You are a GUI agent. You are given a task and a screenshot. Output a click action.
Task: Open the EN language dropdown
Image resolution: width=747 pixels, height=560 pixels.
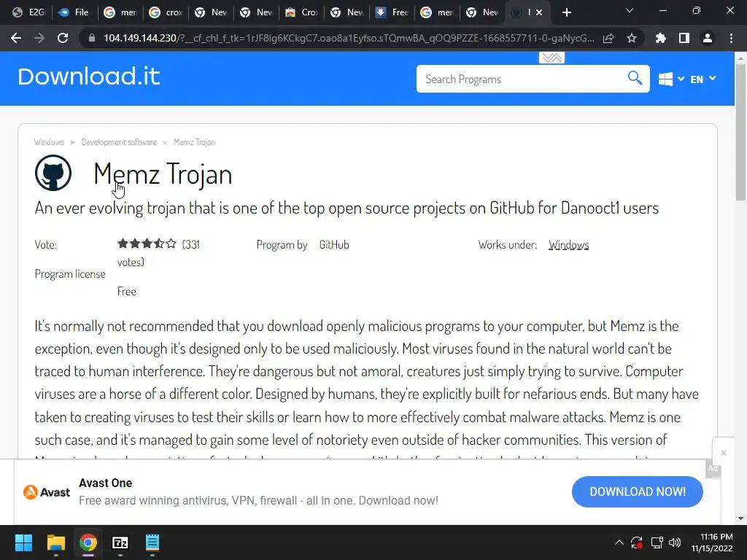pos(703,79)
